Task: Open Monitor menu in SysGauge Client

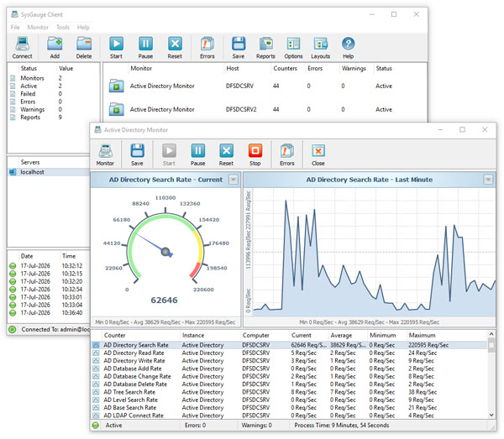Action: pyautogui.click(x=38, y=28)
